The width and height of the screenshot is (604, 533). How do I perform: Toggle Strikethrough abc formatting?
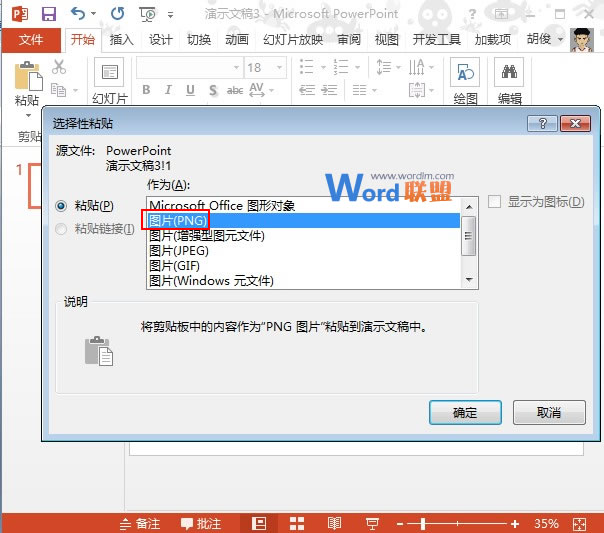coord(235,91)
